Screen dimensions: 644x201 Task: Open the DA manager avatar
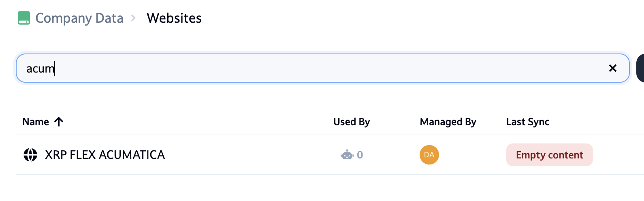point(429,155)
